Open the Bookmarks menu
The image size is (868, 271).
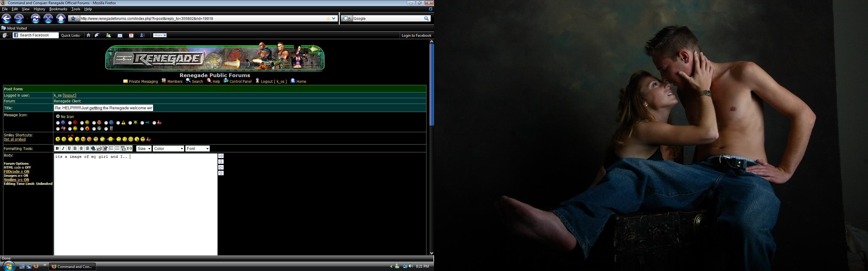(58, 9)
